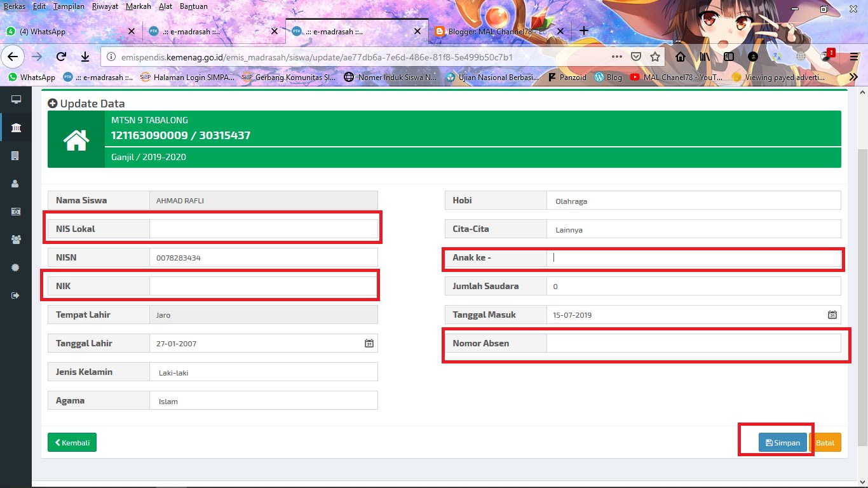
Task: Open the building icon below the madrasah icon
Action: point(16,155)
